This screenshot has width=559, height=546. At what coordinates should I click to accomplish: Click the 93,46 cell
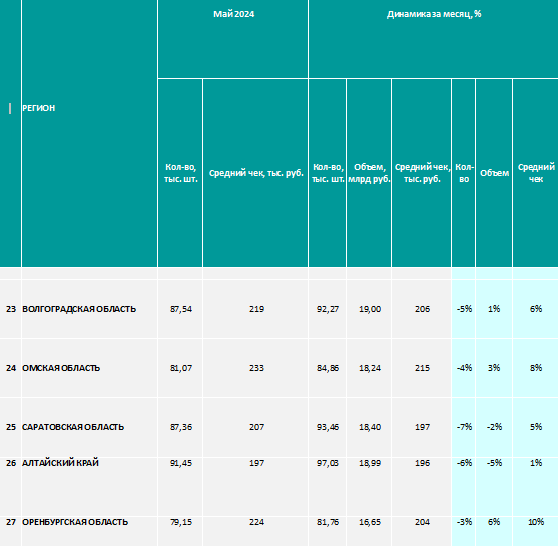[x=328, y=427]
